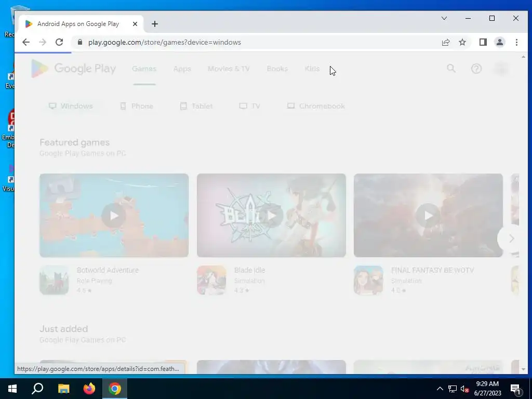This screenshot has width=532, height=399.
Task: Click the Featured games heading
Action: tap(74, 142)
